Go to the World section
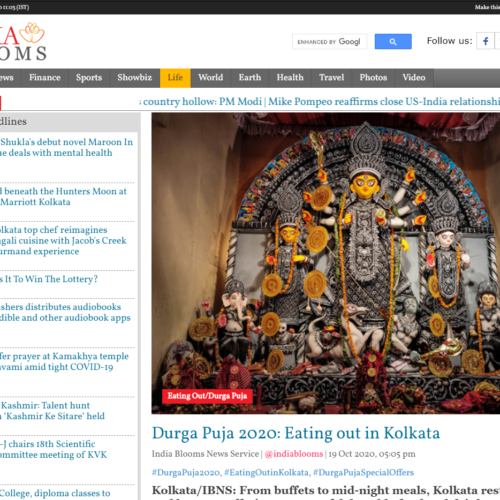The height and width of the screenshot is (500, 500). click(x=211, y=78)
